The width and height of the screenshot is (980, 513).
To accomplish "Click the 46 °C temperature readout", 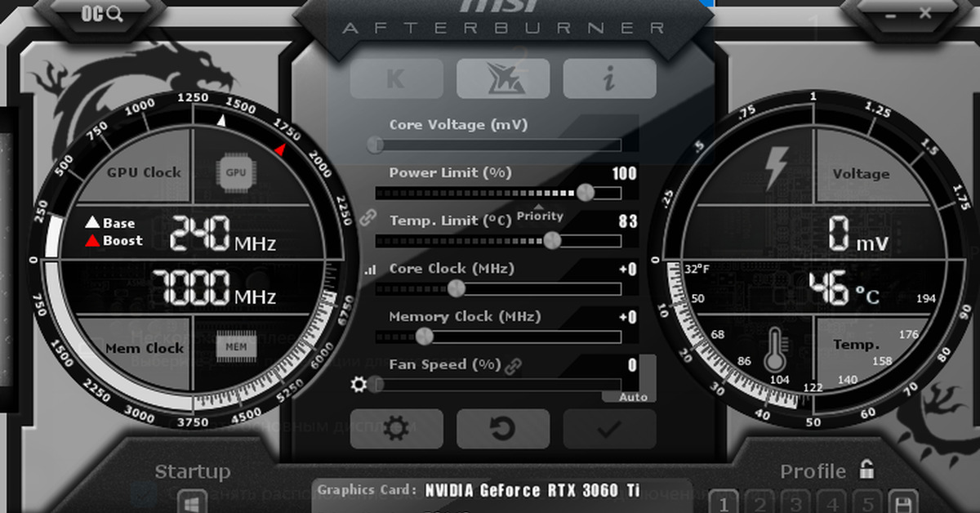I will point(844,290).
